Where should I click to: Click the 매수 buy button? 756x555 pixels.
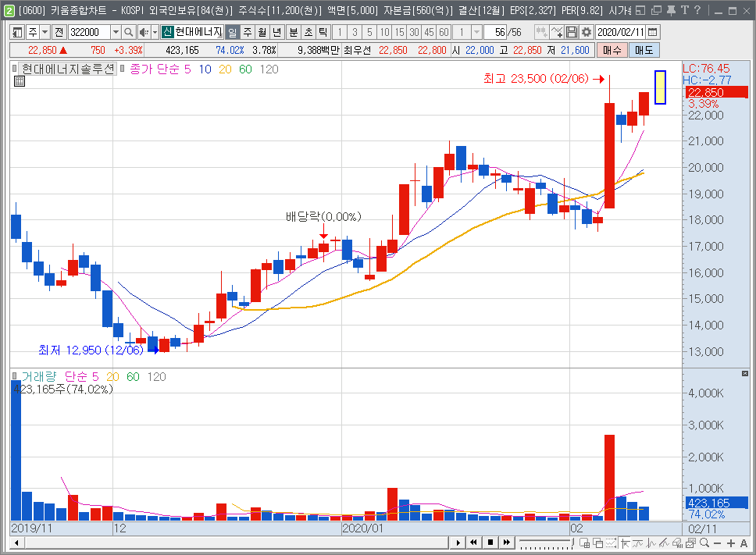point(612,50)
